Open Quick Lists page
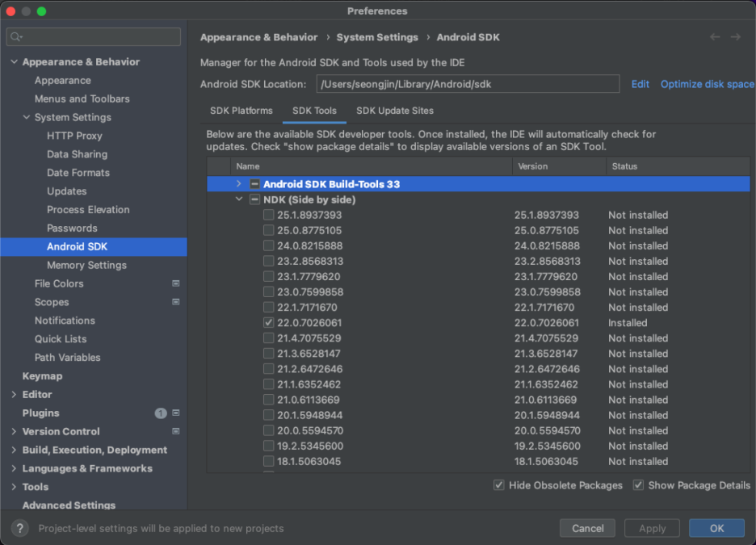756x545 pixels. 61,339
